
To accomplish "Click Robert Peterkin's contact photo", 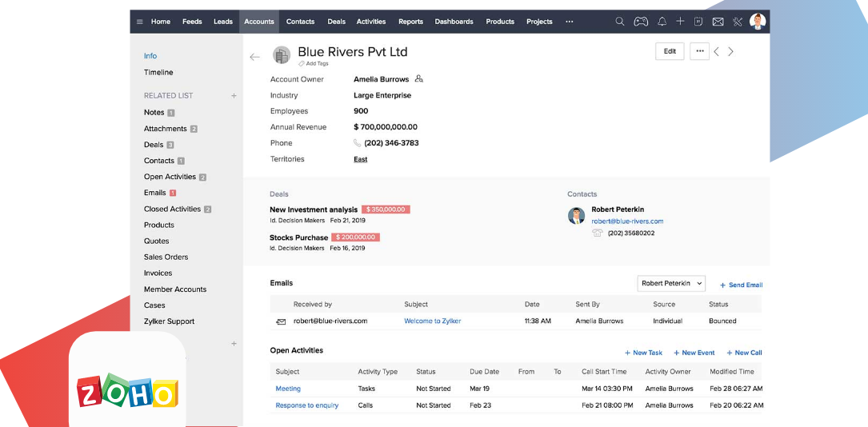I will (576, 216).
